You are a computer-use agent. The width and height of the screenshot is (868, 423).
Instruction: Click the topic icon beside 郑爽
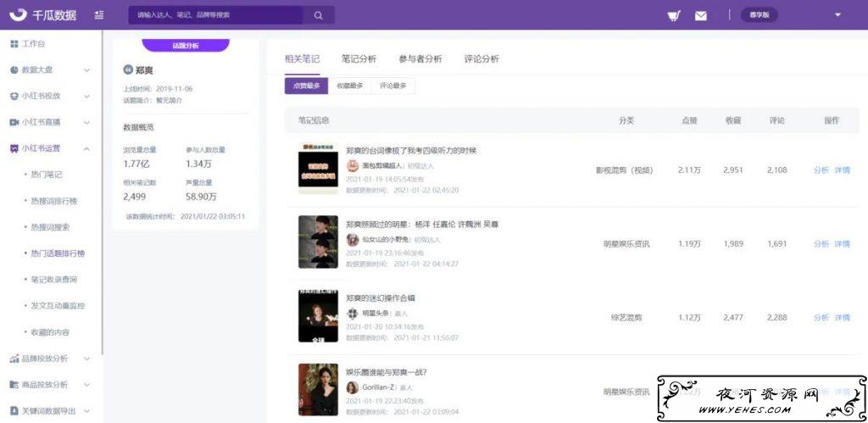(x=127, y=70)
